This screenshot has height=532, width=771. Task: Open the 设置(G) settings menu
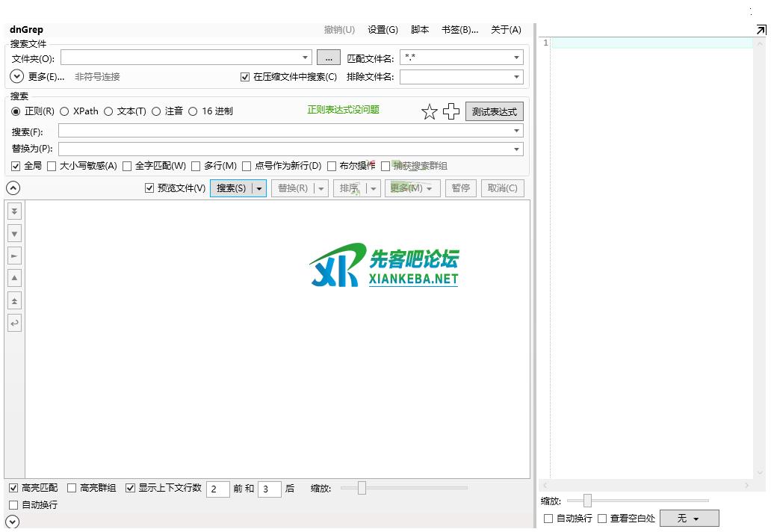click(383, 30)
